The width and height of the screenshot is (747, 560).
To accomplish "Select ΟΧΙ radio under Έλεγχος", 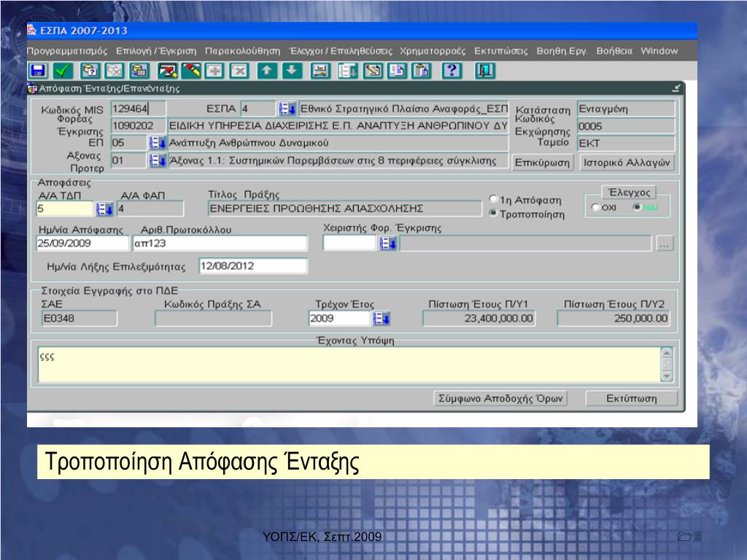I will tap(595, 208).
